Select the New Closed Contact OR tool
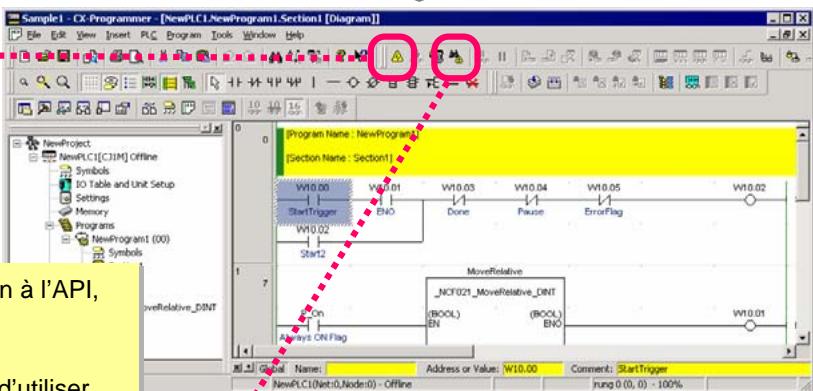Viewport: 813px width, 391px height. point(293,82)
